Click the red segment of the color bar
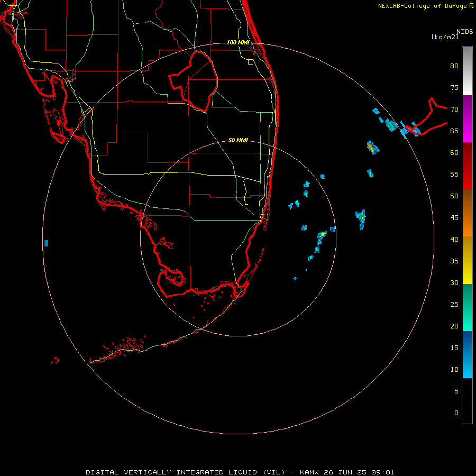The height and width of the screenshot is (476, 476). [x=467, y=166]
